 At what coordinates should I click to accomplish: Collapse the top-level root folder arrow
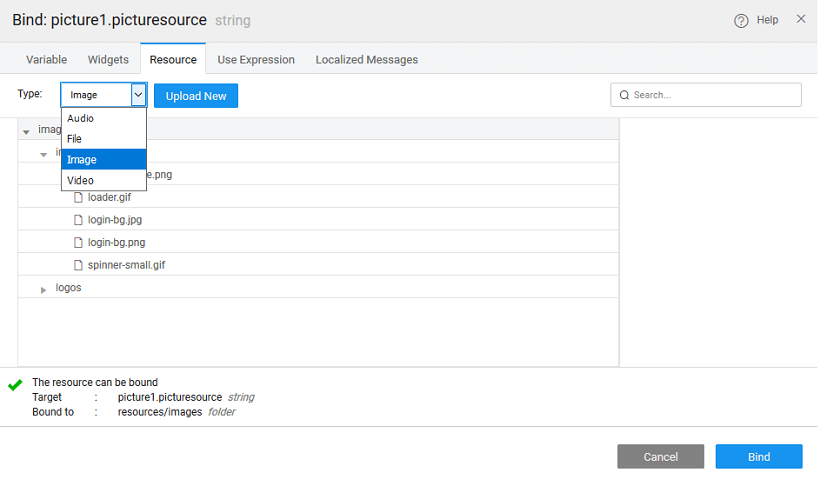(26, 132)
